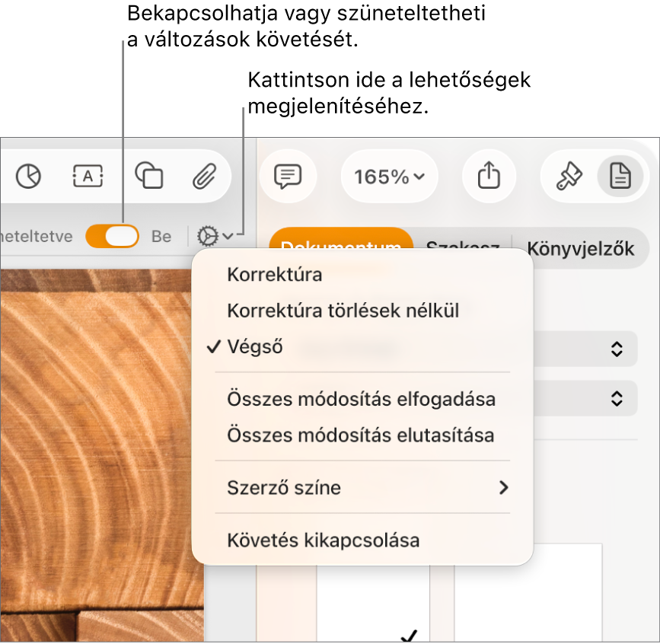This screenshot has width=660, height=644.
Task: Toggle the change tracking switch
Action: [x=112, y=236]
